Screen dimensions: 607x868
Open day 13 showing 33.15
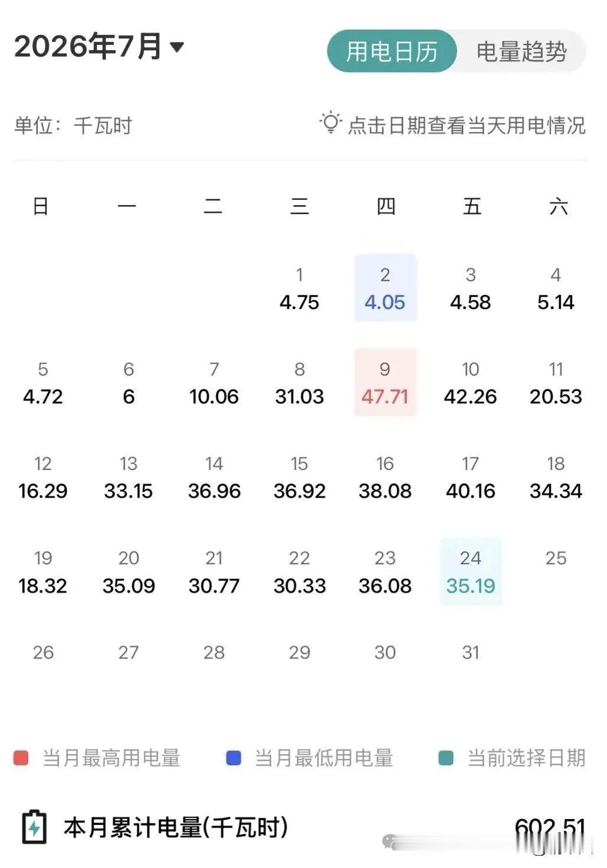click(129, 477)
